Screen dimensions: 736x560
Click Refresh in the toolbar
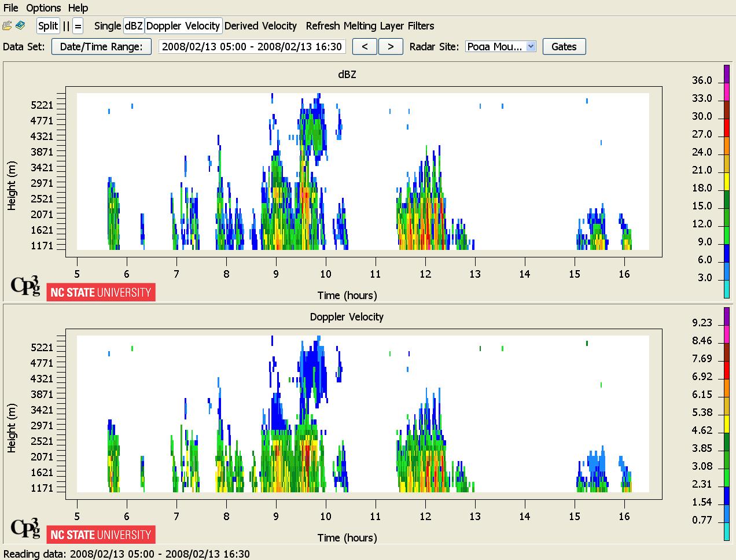pos(323,26)
